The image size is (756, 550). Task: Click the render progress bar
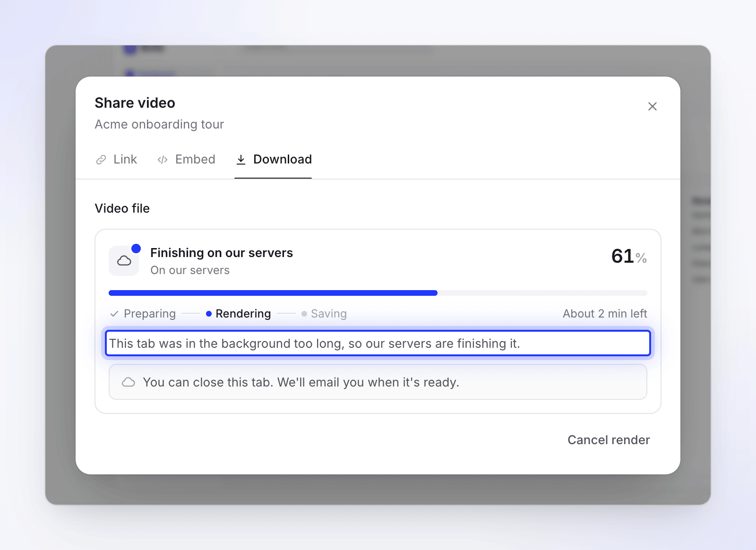click(x=378, y=293)
